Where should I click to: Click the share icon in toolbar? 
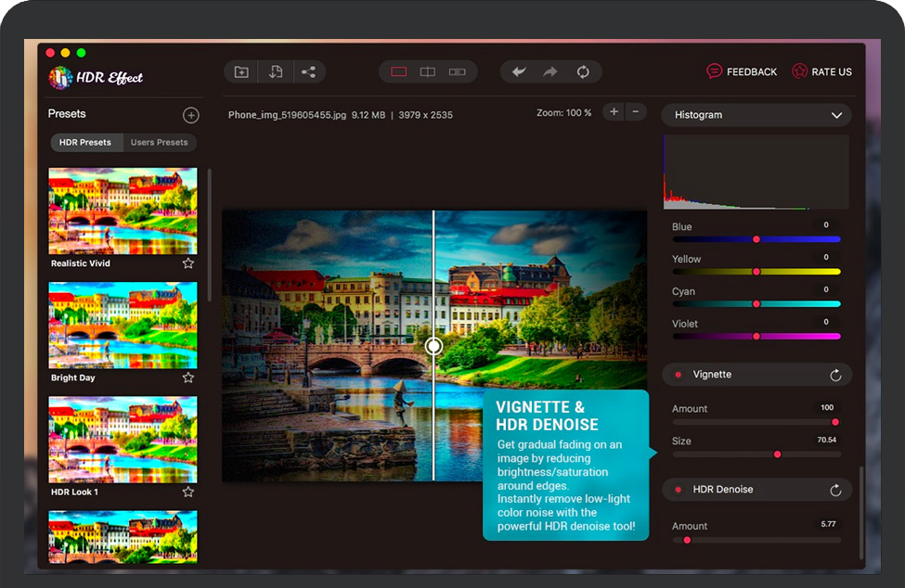coord(309,72)
